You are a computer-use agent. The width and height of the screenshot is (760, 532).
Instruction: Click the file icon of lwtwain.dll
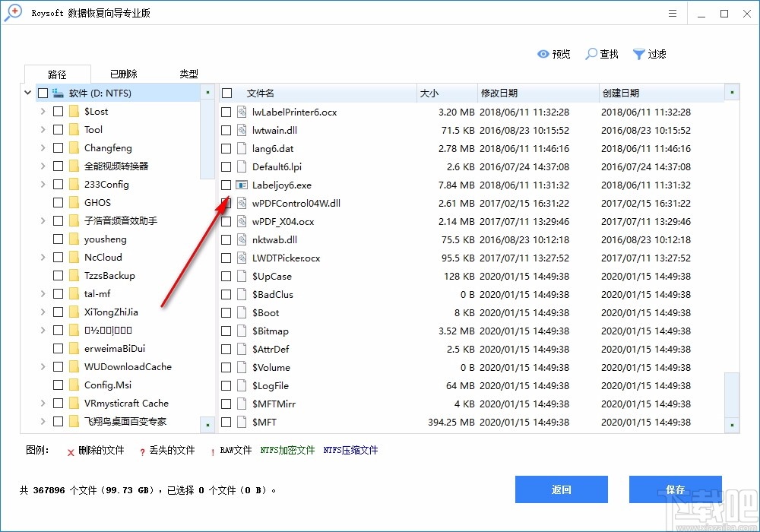pyautogui.click(x=241, y=130)
